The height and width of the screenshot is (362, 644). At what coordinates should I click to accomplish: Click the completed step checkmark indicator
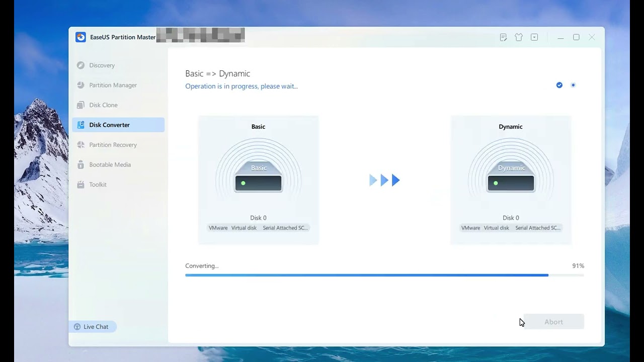pos(559,85)
